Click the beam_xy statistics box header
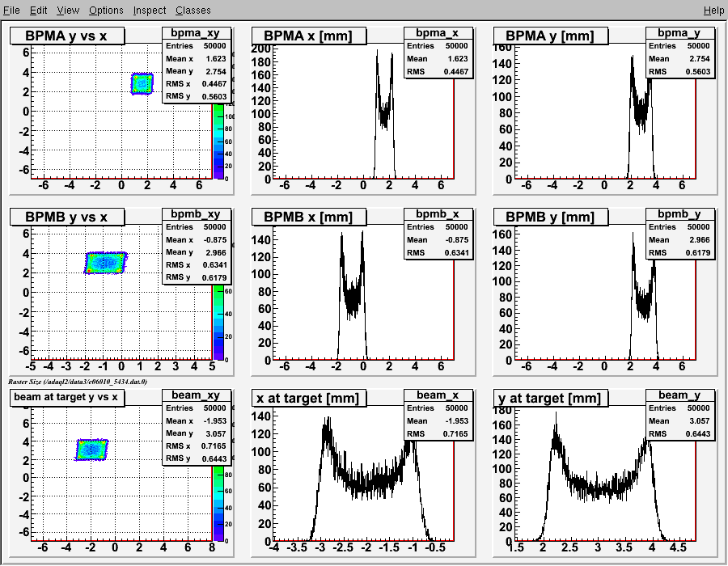The height and width of the screenshot is (566, 728). pos(196,395)
